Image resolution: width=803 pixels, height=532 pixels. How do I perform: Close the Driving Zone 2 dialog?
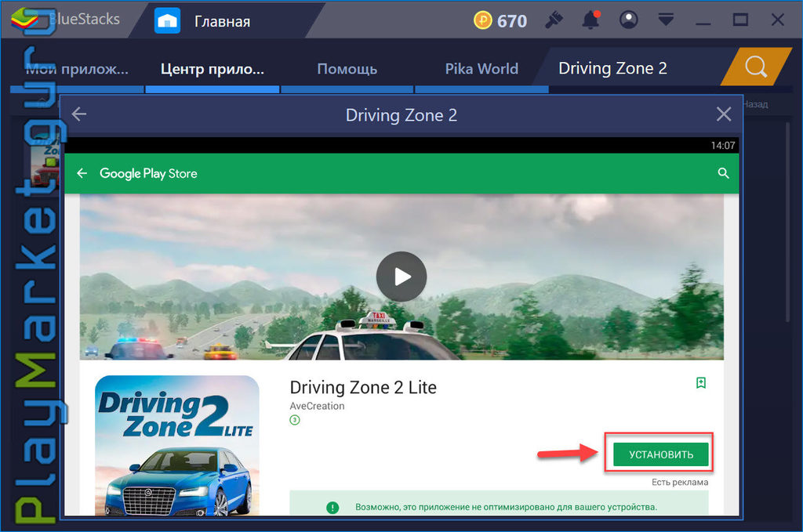[x=724, y=114]
